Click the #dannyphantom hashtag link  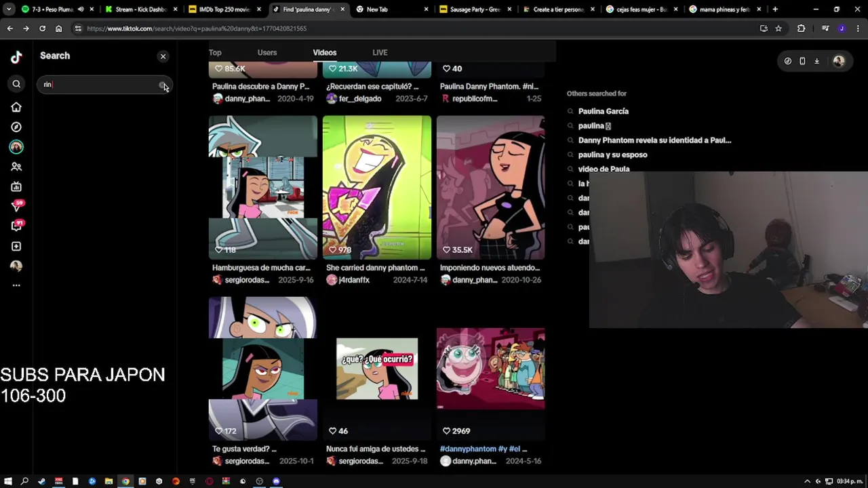pyautogui.click(x=468, y=449)
